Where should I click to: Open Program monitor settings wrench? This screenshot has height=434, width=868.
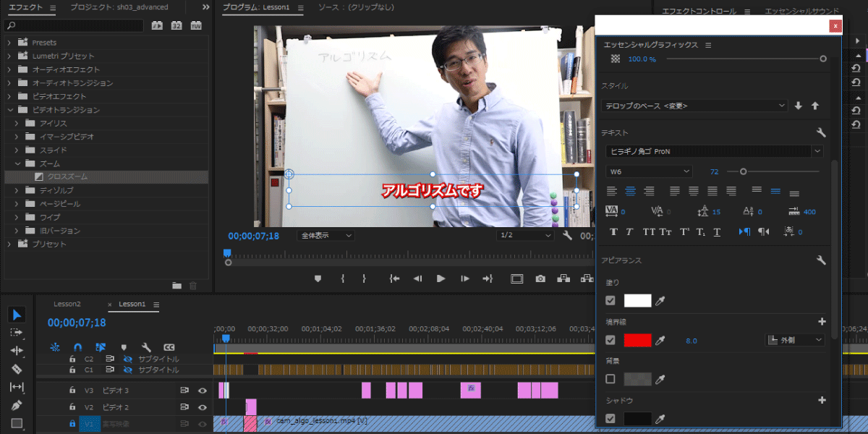tap(567, 235)
